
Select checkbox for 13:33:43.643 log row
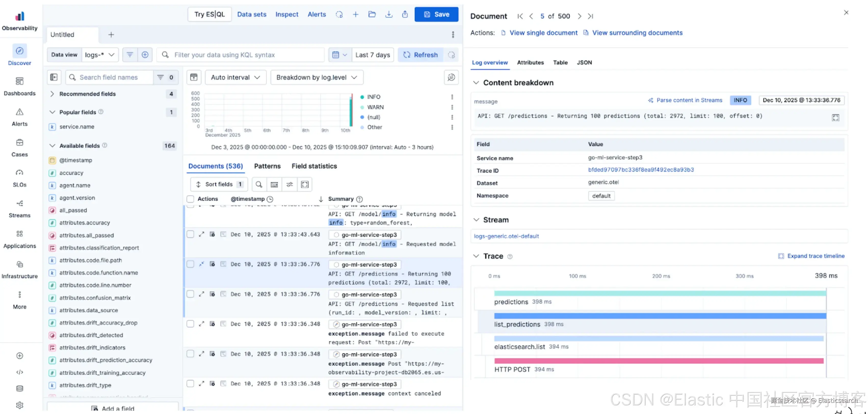[x=190, y=234]
